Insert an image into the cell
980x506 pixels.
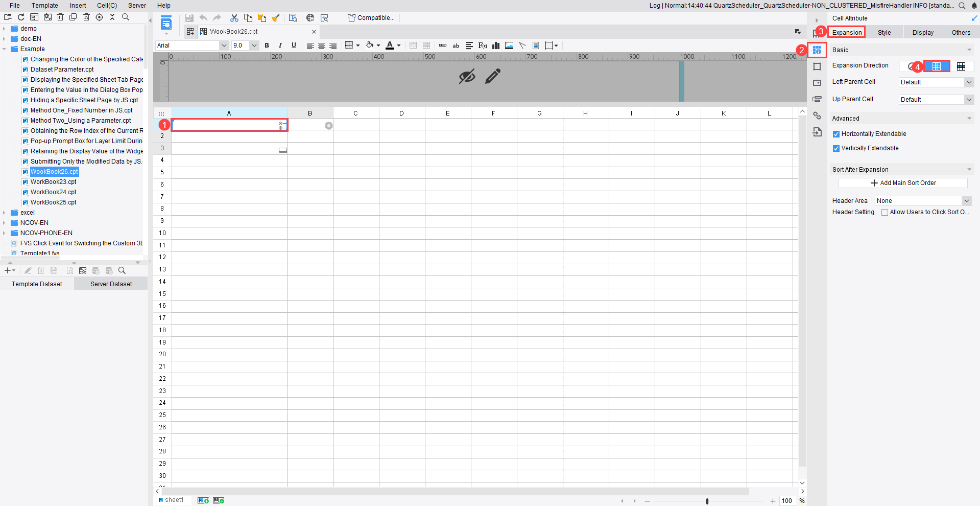tap(509, 45)
